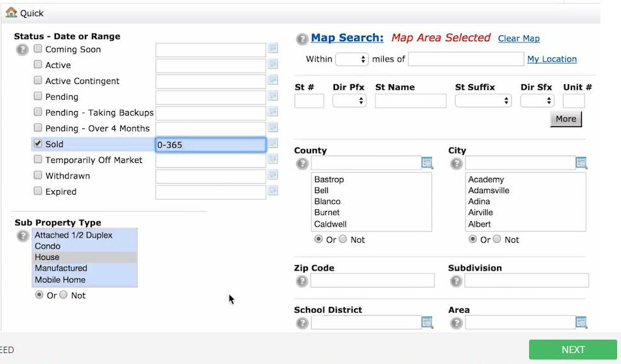621x364 pixels.
Task: Click help icon next to Map Search
Action: (302, 39)
